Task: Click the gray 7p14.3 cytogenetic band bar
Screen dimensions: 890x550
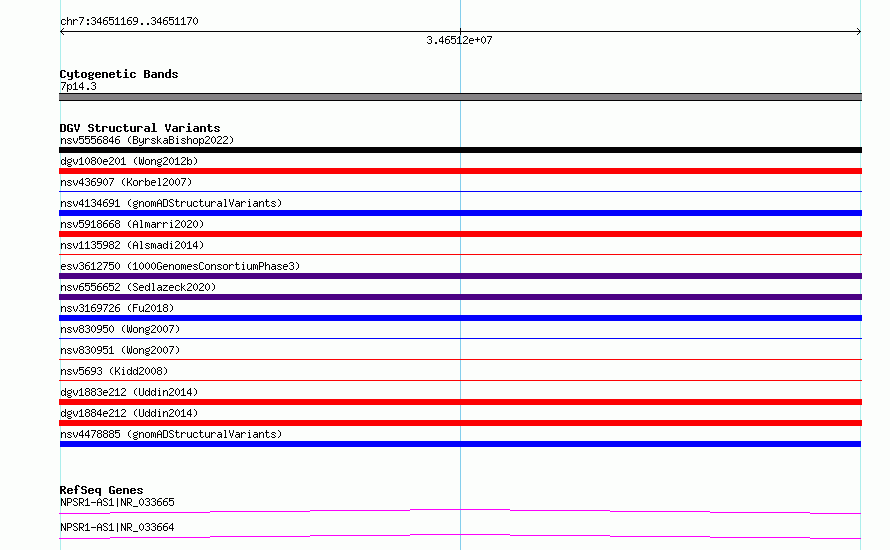Action: point(460,97)
